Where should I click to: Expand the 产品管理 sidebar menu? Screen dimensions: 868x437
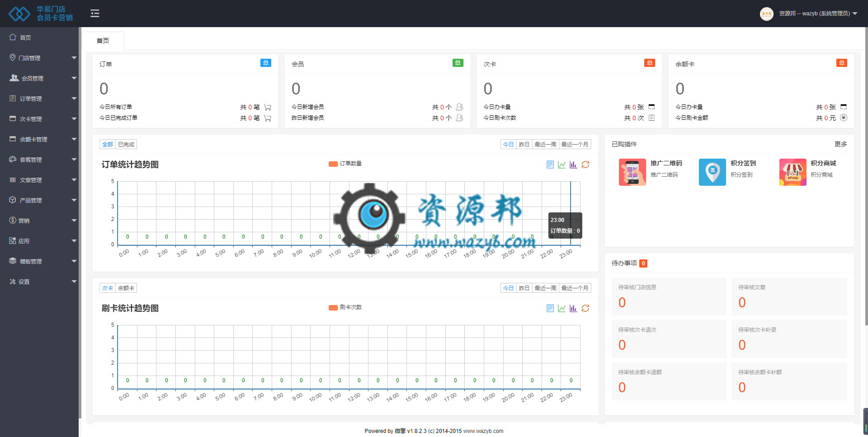pyautogui.click(x=39, y=200)
